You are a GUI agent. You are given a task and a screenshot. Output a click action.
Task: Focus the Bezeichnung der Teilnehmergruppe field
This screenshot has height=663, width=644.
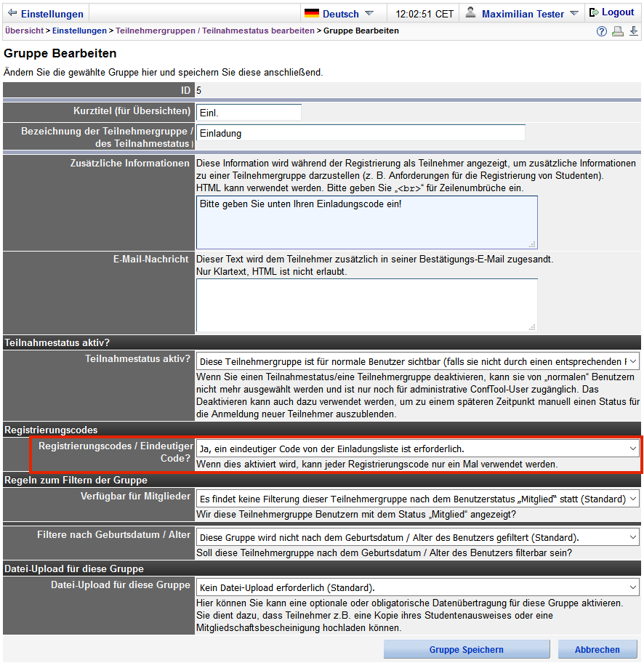point(361,133)
